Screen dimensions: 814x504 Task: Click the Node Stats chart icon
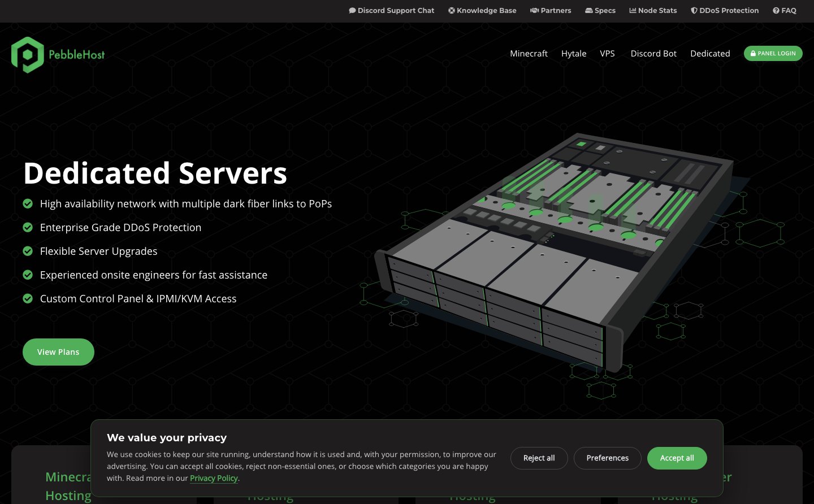(x=633, y=11)
